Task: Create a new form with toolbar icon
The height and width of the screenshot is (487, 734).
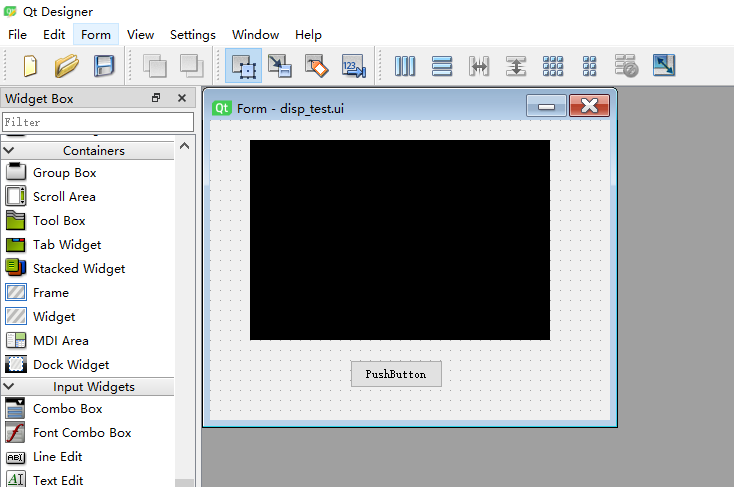Action: point(30,66)
